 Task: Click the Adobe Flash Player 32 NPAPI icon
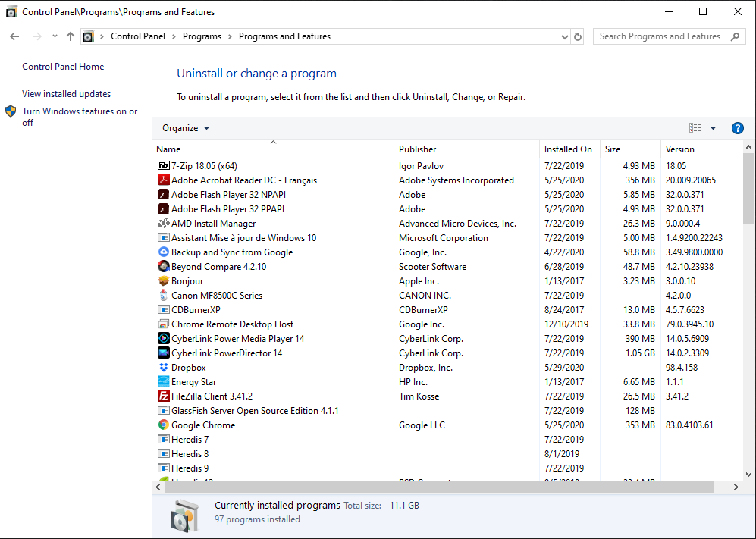(x=164, y=195)
